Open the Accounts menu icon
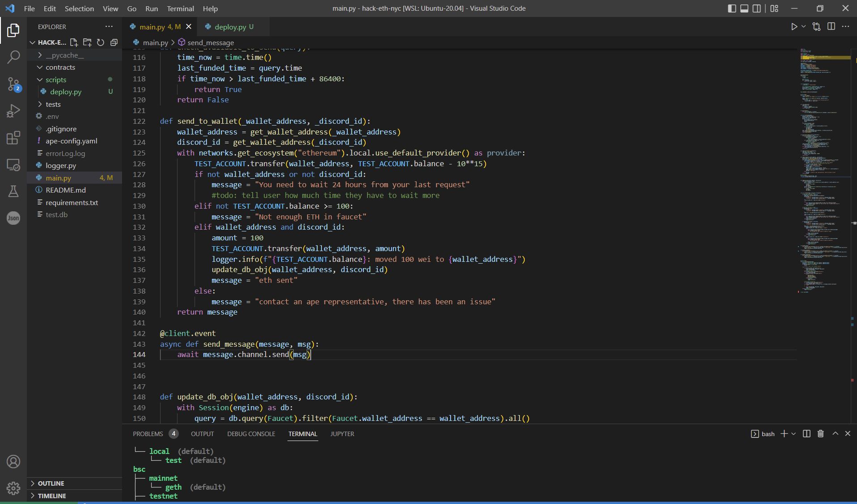857x504 pixels. [x=13, y=462]
